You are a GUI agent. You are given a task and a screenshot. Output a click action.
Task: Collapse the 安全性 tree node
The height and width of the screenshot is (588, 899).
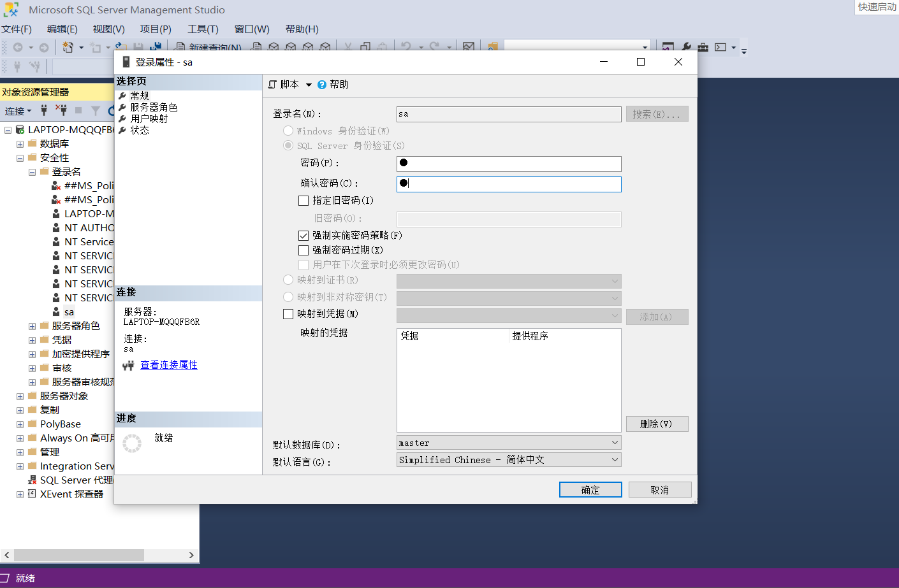[20, 158]
